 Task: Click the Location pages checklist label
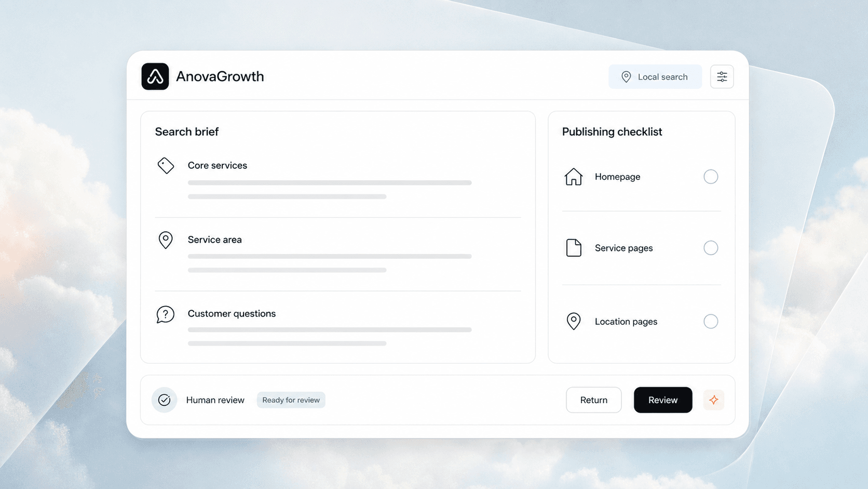[626, 322]
